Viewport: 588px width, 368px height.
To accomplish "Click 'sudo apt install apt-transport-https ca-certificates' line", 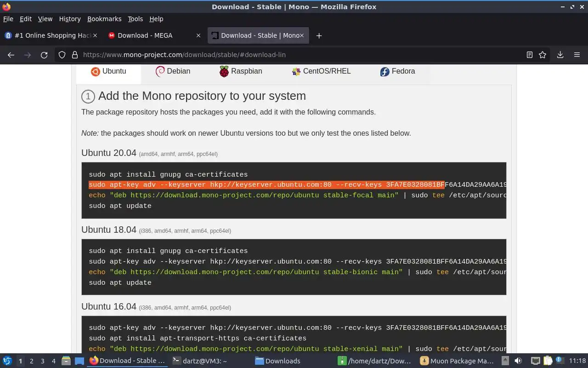I will click(198, 338).
